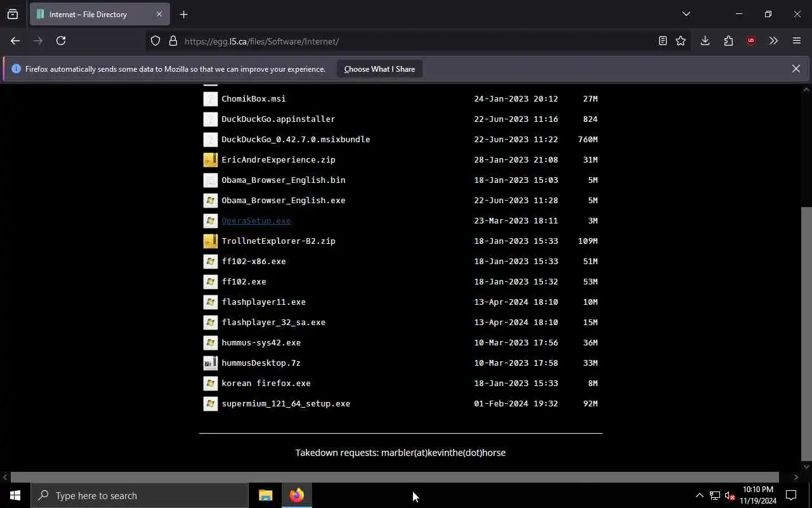Open the Firefox application menu

point(797,41)
